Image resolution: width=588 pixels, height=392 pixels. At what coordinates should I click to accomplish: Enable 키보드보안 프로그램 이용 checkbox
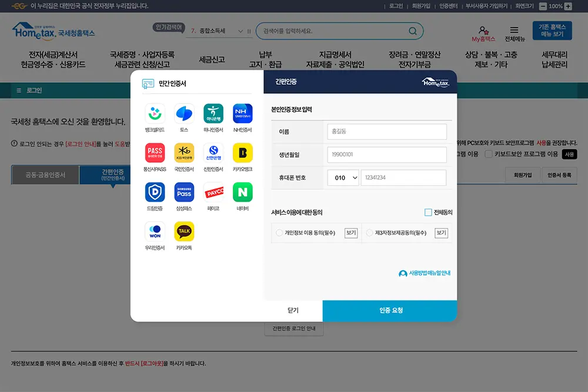click(x=489, y=154)
